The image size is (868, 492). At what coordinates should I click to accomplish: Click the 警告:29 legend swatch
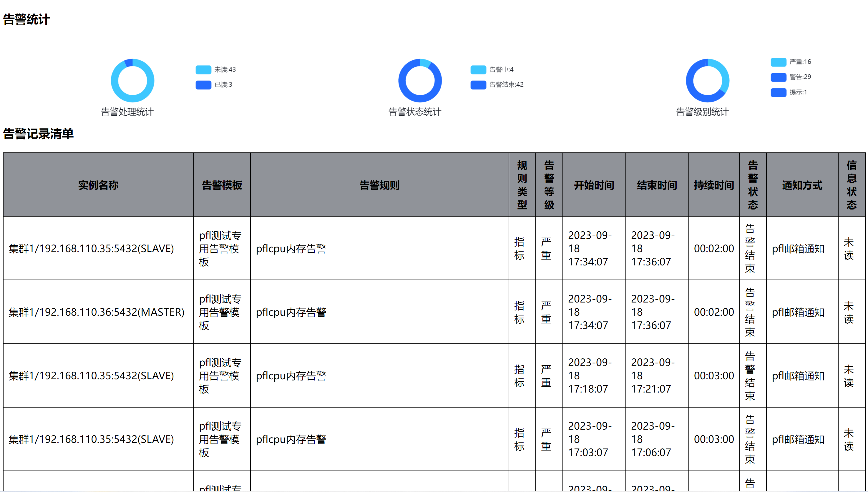click(x=778, y=77)
